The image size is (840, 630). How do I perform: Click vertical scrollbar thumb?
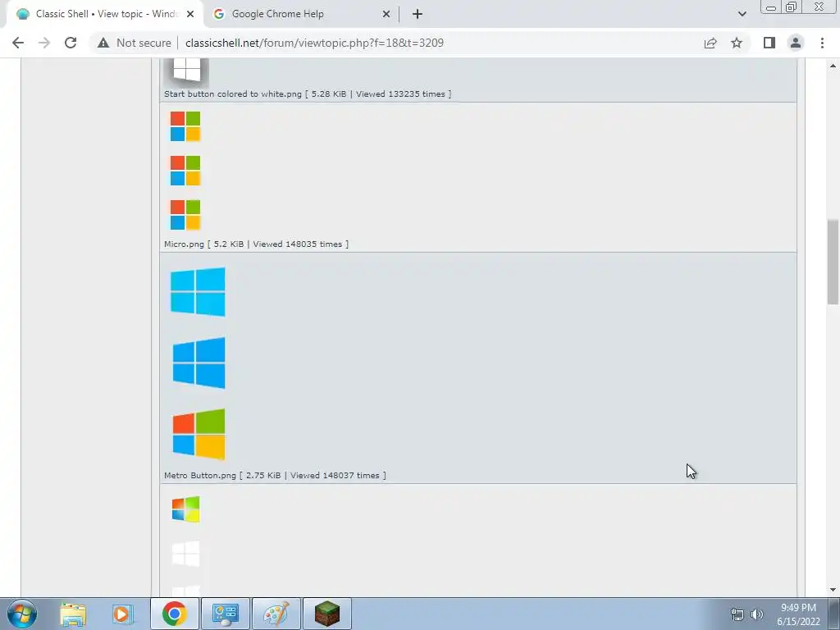point(833,262)
